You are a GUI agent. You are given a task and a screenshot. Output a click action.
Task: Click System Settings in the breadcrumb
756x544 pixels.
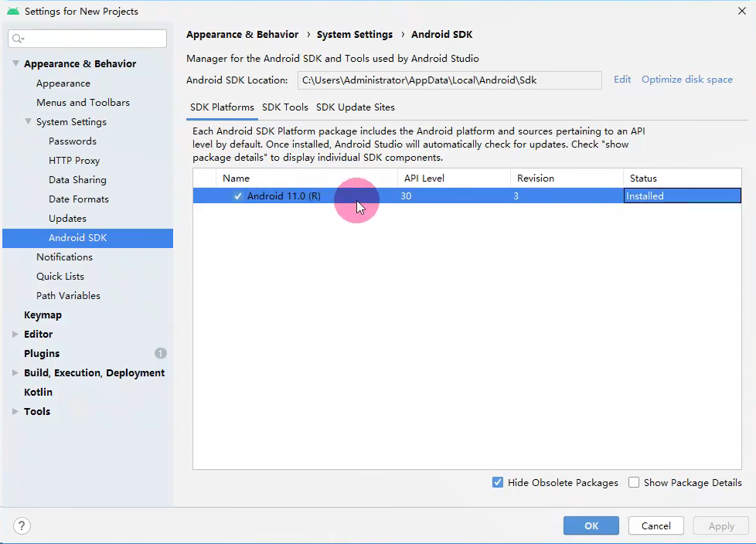pos(354,35)
